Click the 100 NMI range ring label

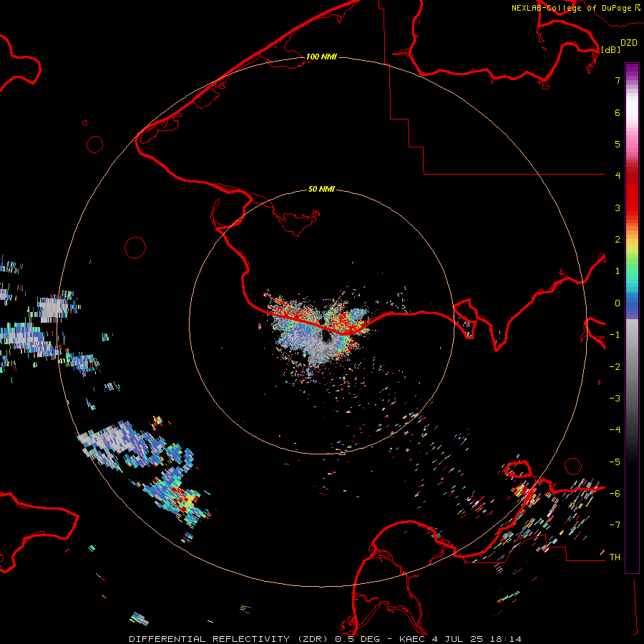pyautogui.click(x=321, y=57)
